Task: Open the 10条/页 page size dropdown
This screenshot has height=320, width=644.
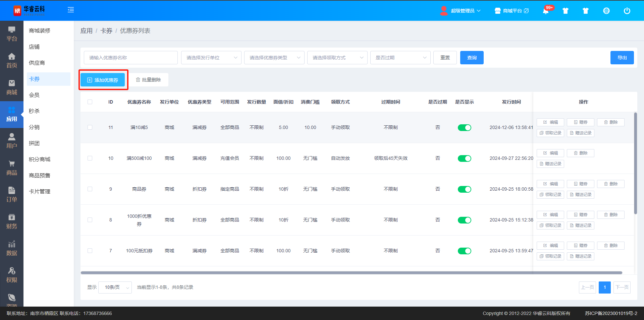Action: click(115, 287)
